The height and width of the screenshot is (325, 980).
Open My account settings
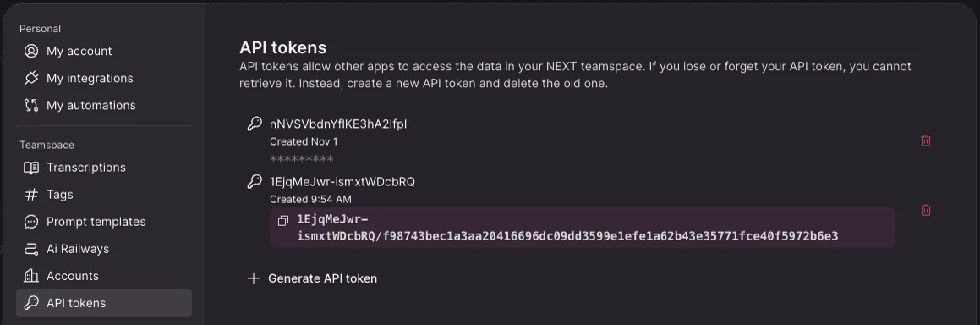click(x=104, y=52)
